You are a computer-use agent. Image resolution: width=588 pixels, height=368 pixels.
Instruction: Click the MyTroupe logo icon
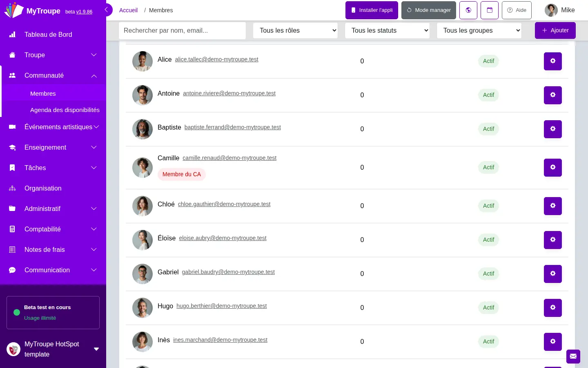point(14,10)
